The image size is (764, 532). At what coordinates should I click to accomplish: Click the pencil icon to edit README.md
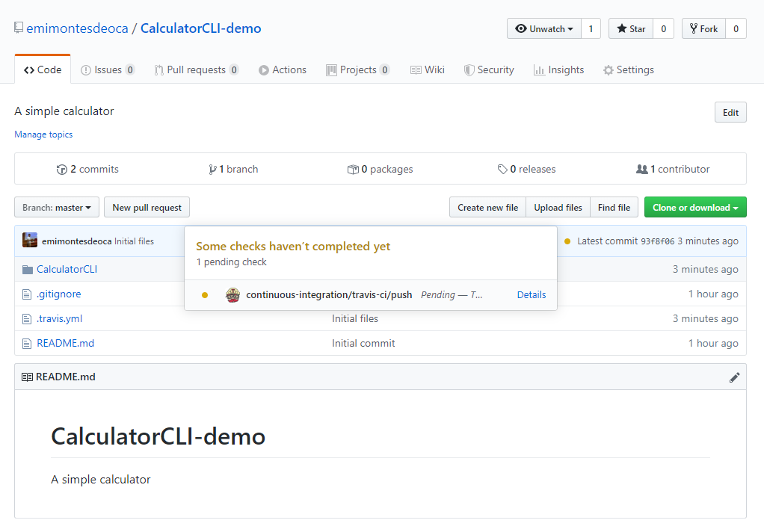[x=734, y=377]
